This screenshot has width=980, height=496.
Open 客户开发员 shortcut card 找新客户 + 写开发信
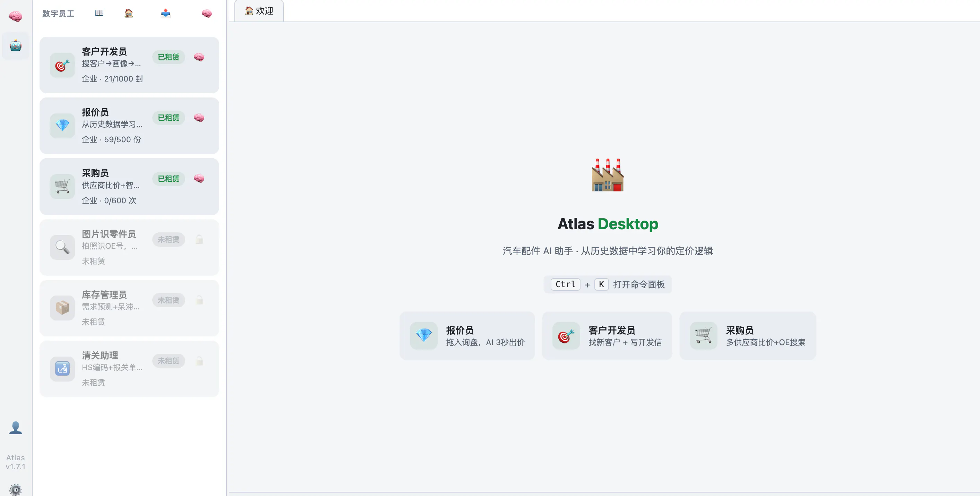[x=607, y=336]
